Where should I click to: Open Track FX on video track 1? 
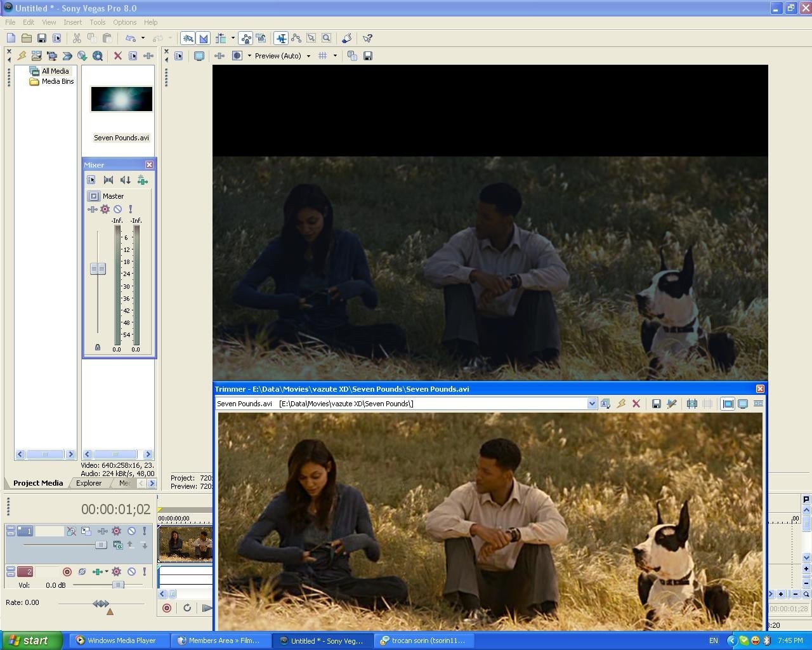(x=116, y=531)
